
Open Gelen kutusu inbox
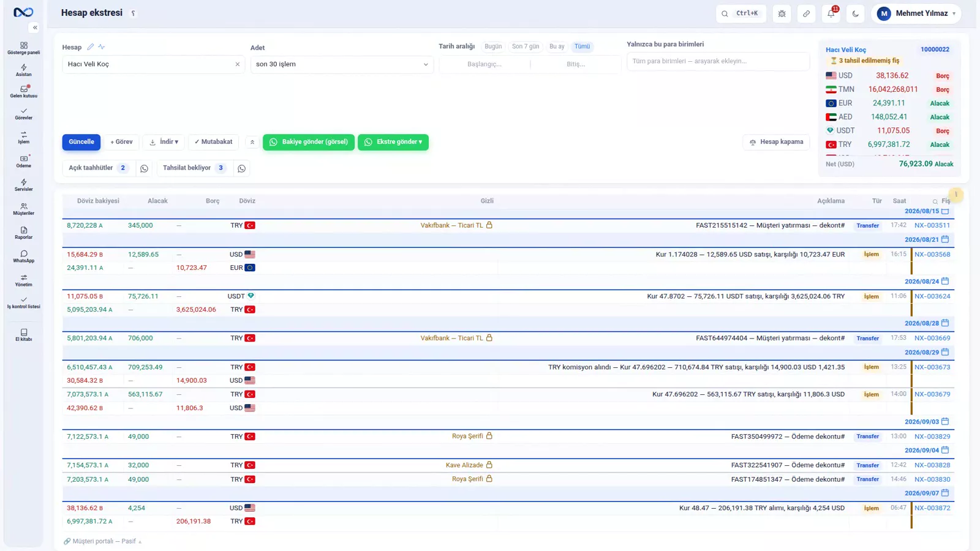click(x=23, y=92)
